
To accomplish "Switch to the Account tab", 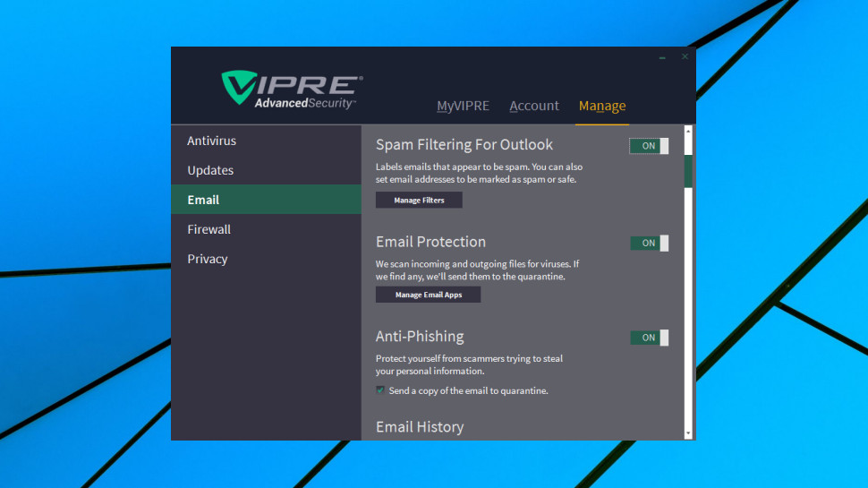I will pos(534,106).
